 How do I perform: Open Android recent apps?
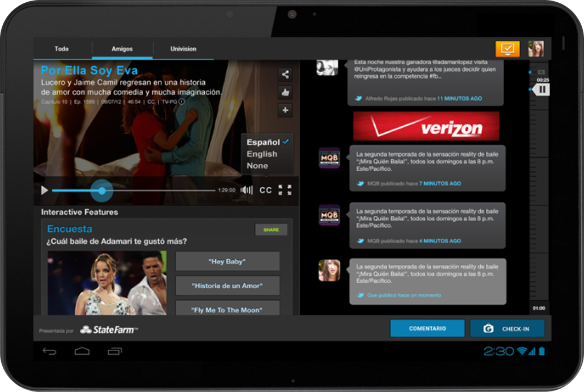click(115, 351)
